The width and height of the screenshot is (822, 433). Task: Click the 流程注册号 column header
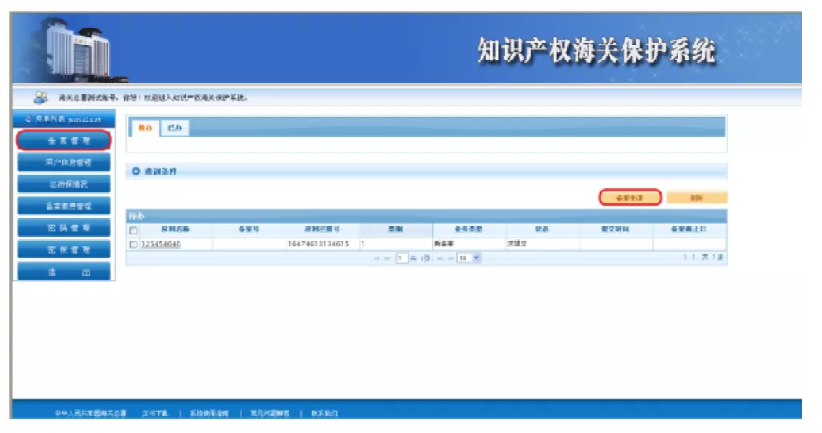click(x=322, y=229)
